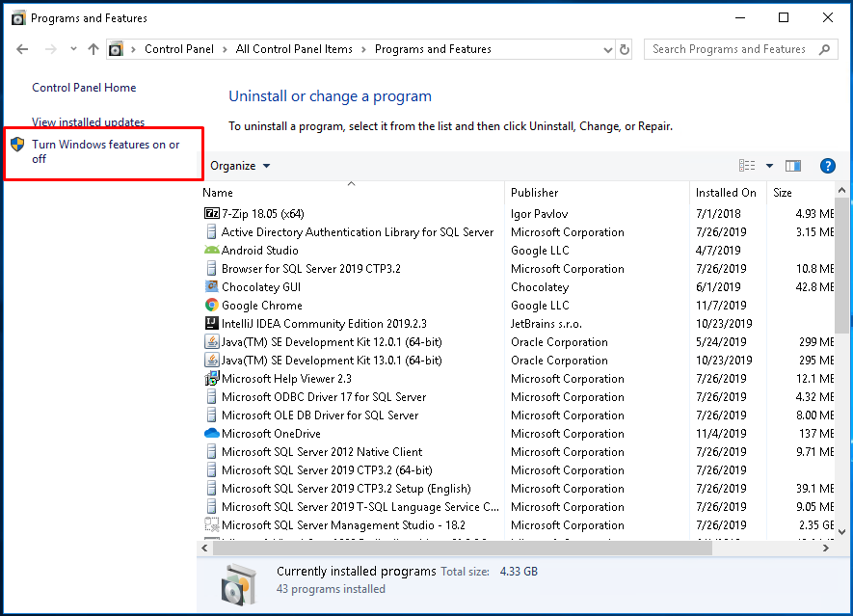853x616 pixels.
Task: Click SQL Server Management Studio icon
Action: pyautogui.click(x=212, y=525)
